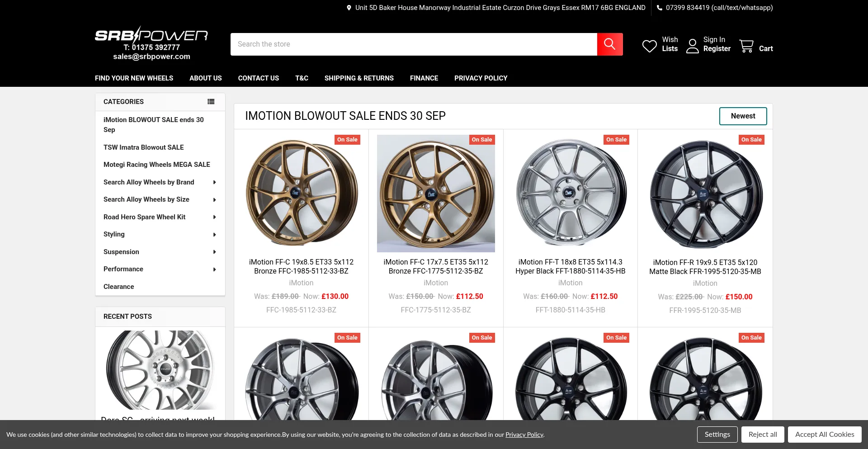
Task: Click the red search magnifier button
Action: tap(609, 44)
